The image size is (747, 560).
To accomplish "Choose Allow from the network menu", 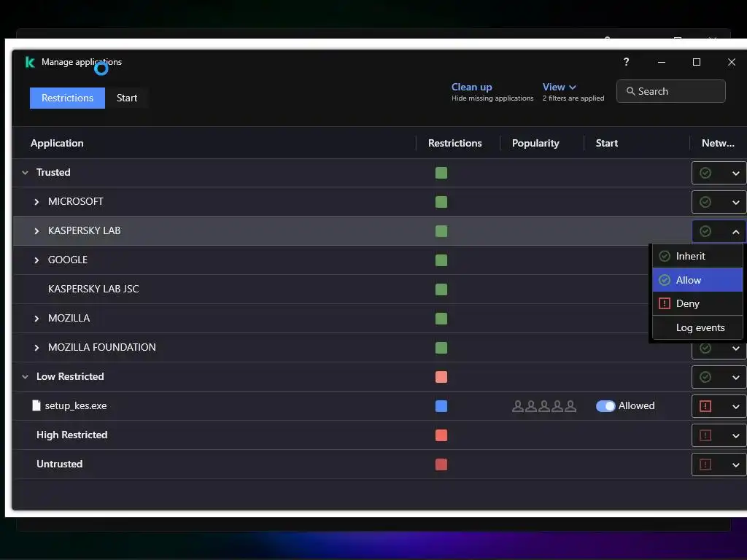I will tap(697, 280).
